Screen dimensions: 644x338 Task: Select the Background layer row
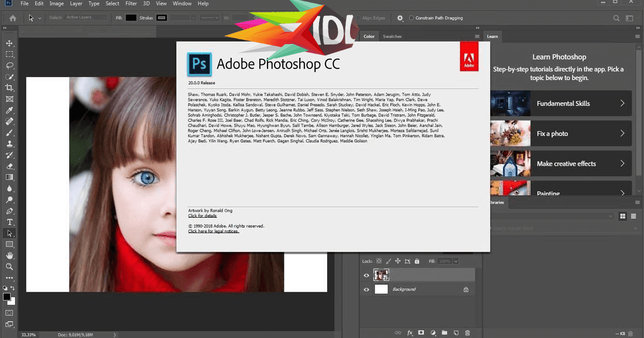(417, 289)
